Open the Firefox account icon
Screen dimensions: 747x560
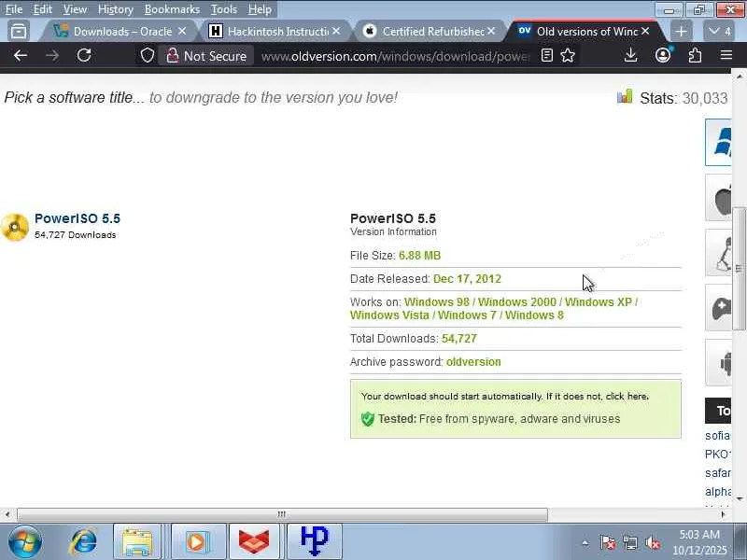coord(663,56)
